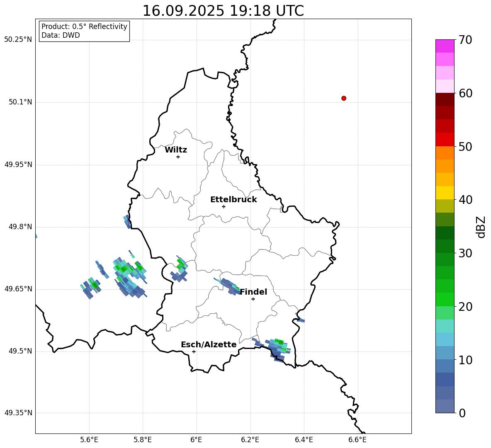The image size is (491, 448).
Task: Click the dBZ colorbar axis label
Action: pyautogui.click(x=481, y=227)
